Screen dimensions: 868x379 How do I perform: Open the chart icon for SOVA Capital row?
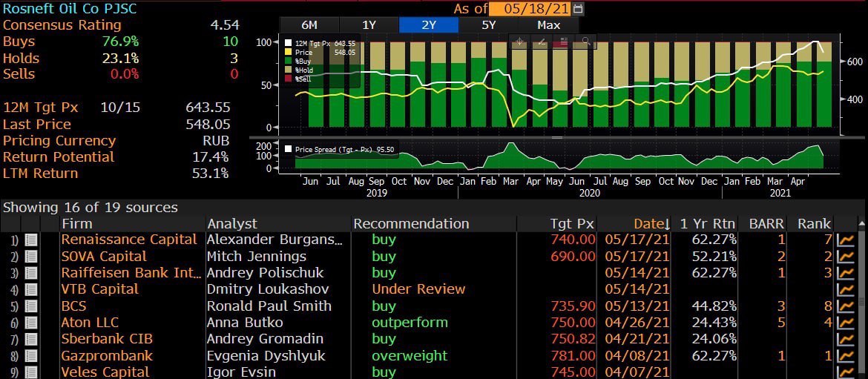click(x=846, y=257)
